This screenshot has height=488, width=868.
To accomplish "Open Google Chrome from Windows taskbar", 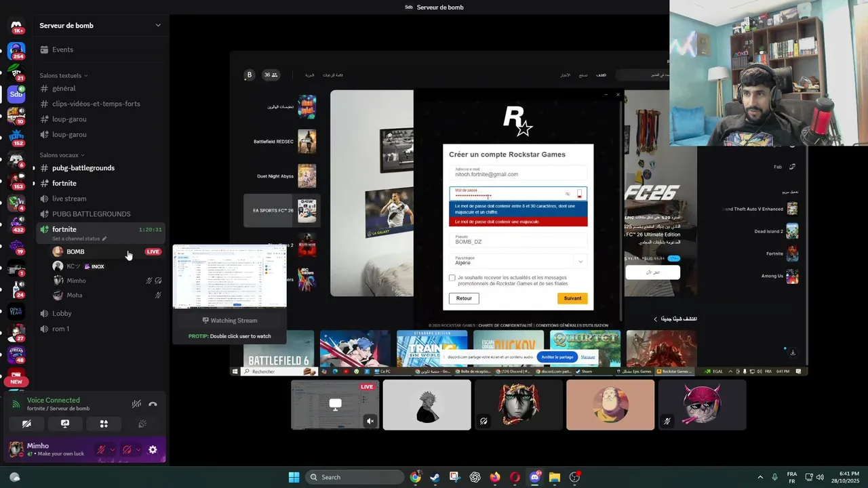I will coord(415,477).
